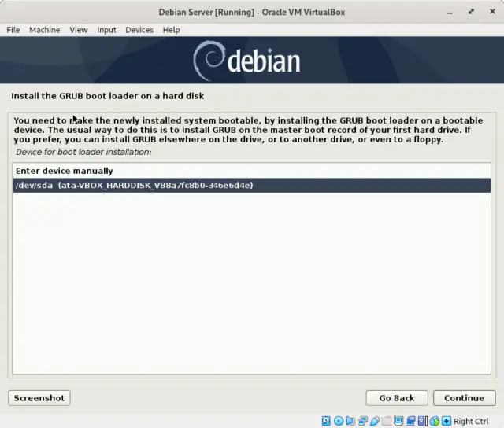Open the audio status indicator
Image resolution: width=504 pixels, height=428 pixels.
350,421
